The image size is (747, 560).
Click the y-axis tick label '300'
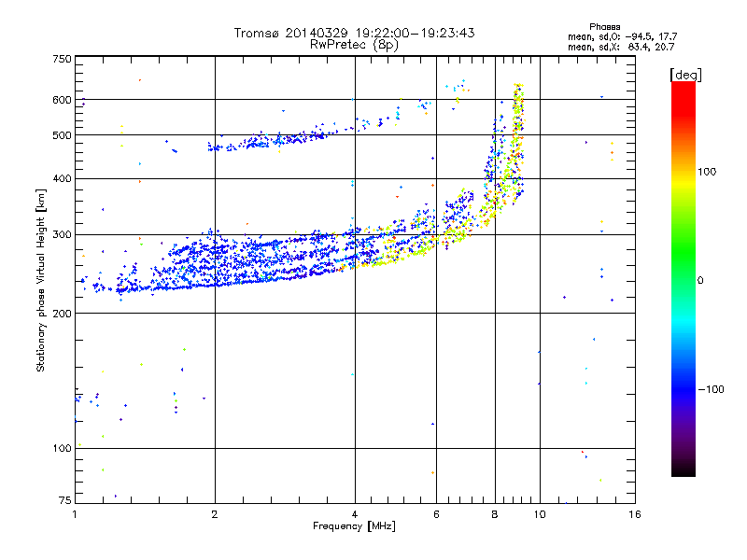point(62,234)
